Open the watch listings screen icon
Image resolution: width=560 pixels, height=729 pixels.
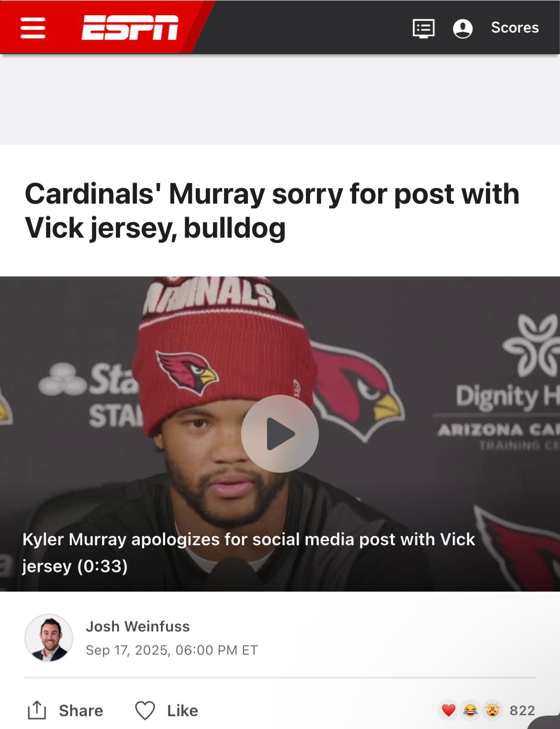[424, 28]
